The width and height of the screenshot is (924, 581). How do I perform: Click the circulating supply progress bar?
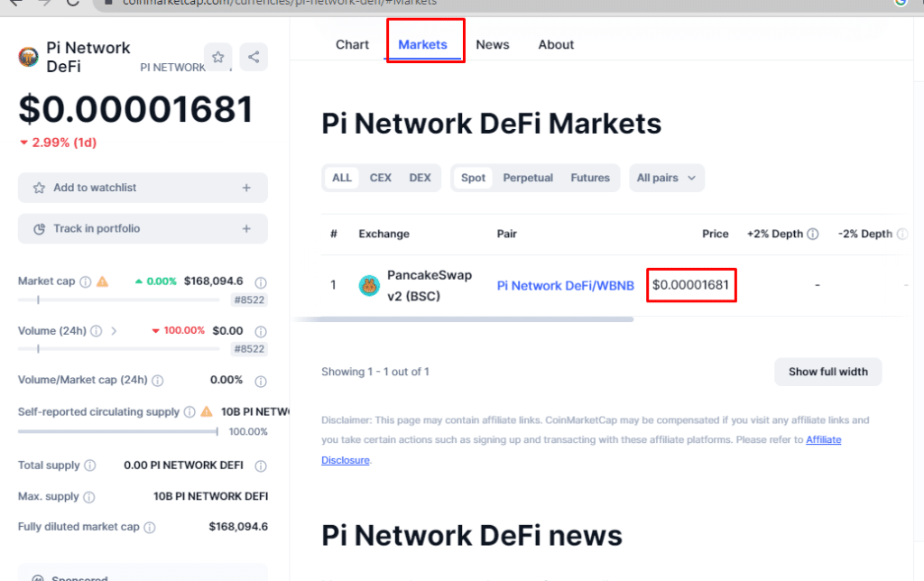118,432
